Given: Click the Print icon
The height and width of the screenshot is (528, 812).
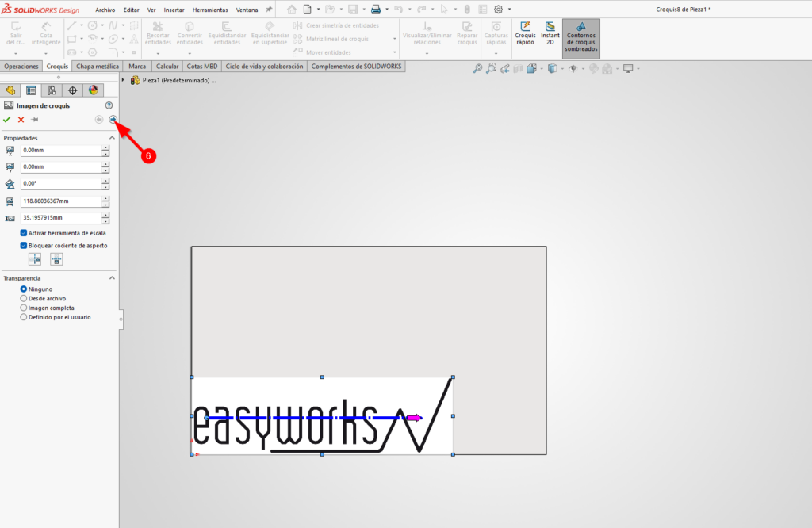Looking at the screenshot, I should coord(376,10).
